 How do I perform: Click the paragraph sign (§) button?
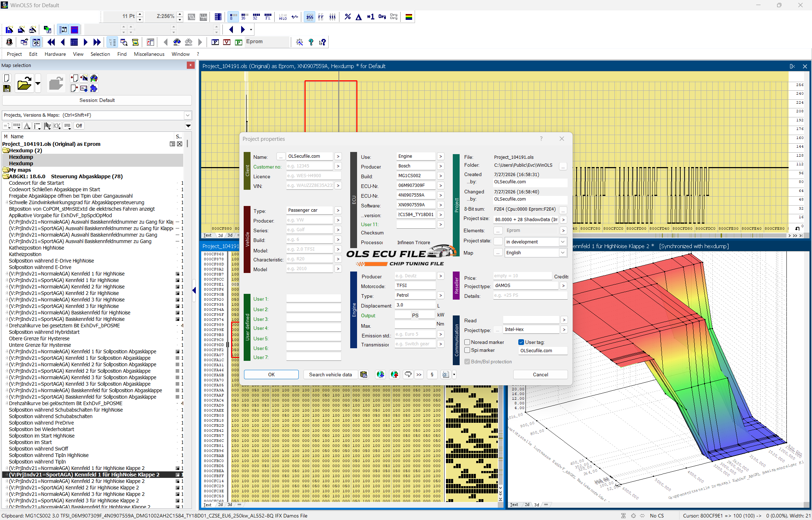pos(432,375)
